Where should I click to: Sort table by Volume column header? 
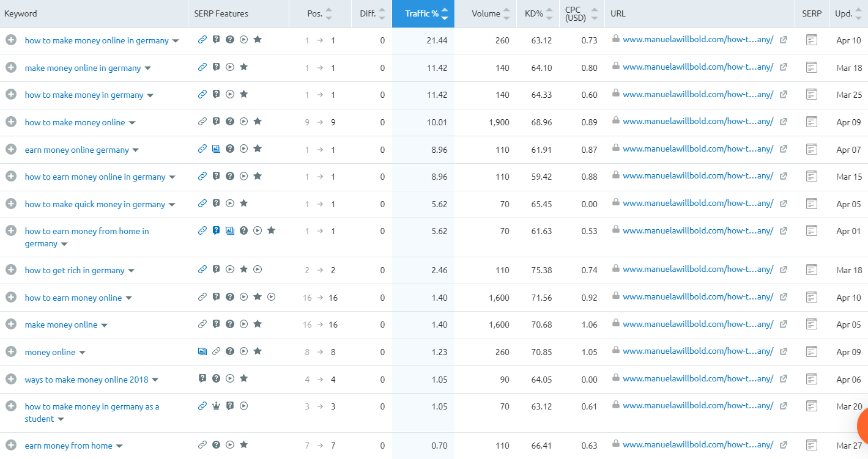486,13
